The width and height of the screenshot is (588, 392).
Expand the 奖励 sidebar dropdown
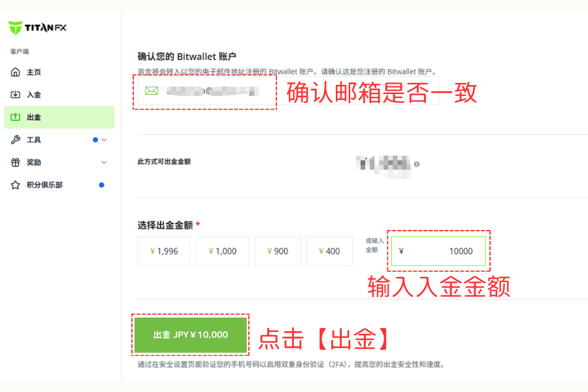103,162
